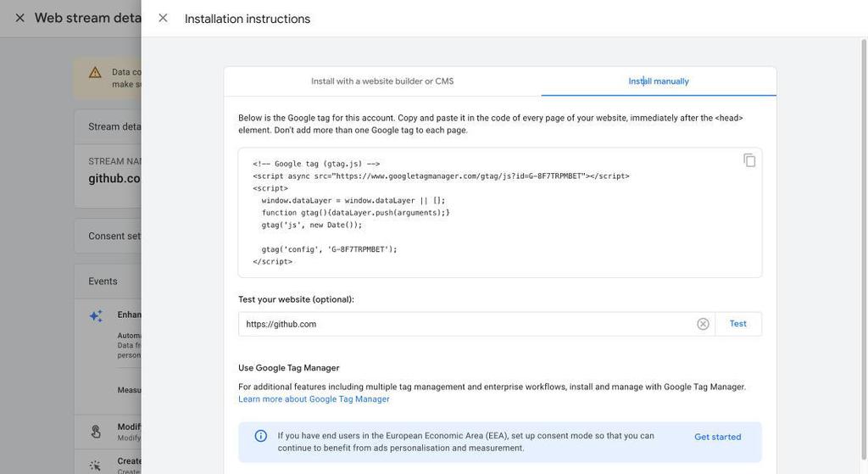This screenshot has width=868, height=474.
Task: Click the Events section header
Action: pos(103,282)
